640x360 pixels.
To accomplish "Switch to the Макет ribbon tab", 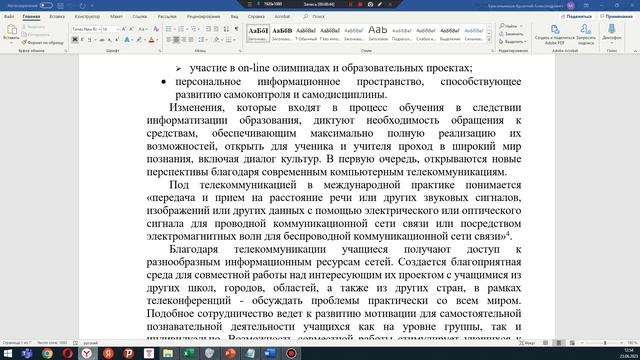I will pos(116,16).
